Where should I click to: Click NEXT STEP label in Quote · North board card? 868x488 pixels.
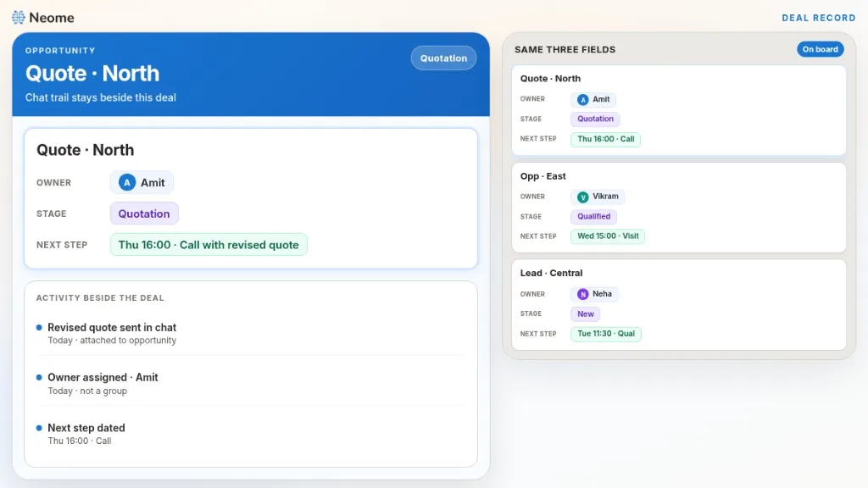(538, 139)
